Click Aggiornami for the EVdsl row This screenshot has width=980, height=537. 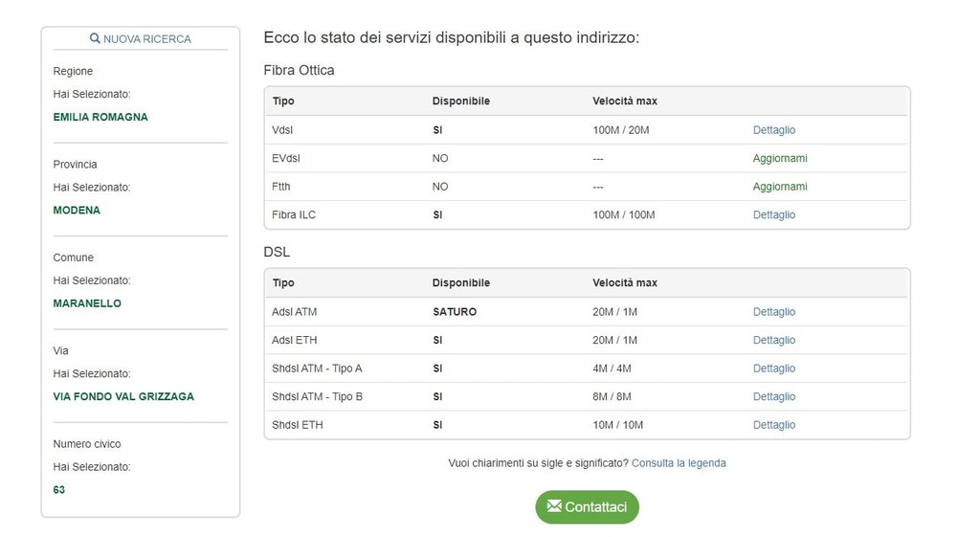[780, 158]
